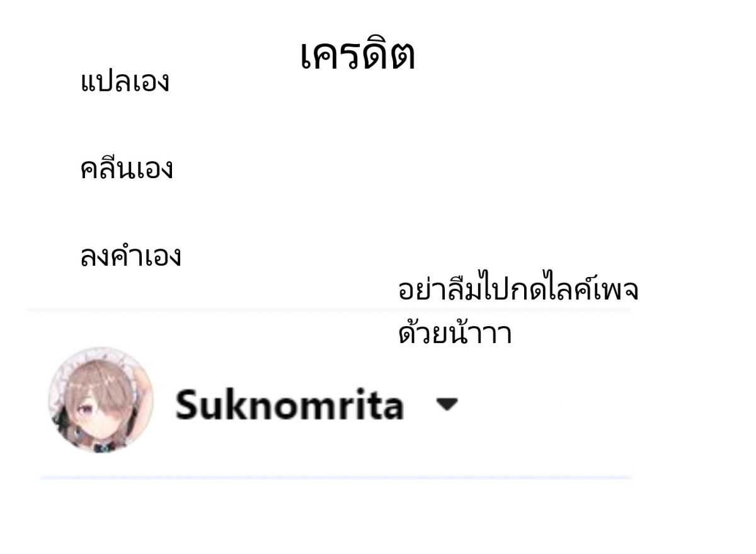Expand the dropdown arrow beside Suknomrita
This screenshot has height=554, width=756.
tap(447, 404)
